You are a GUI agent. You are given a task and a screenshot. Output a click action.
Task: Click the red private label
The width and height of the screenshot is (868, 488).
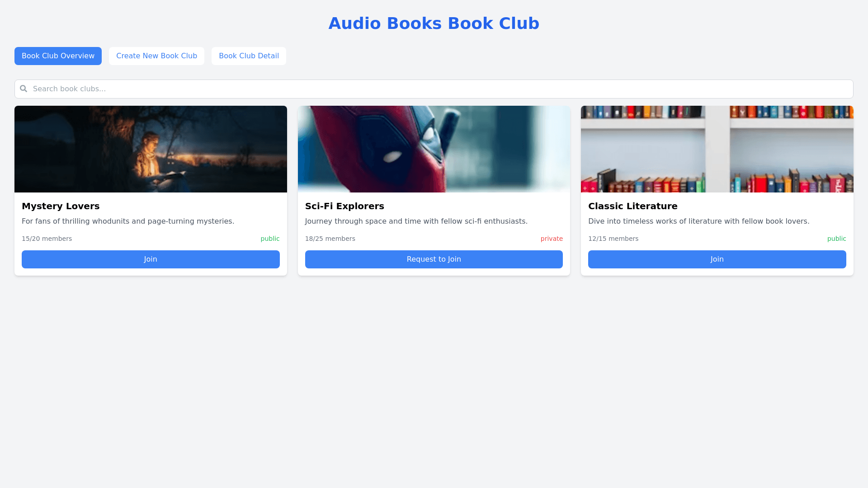551,239
